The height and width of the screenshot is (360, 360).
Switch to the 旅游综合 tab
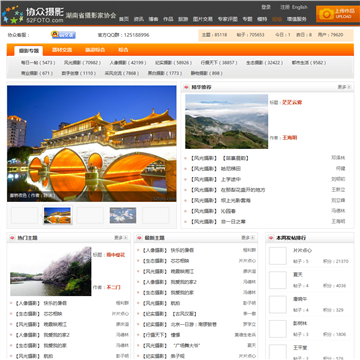[x=95, y=50]
